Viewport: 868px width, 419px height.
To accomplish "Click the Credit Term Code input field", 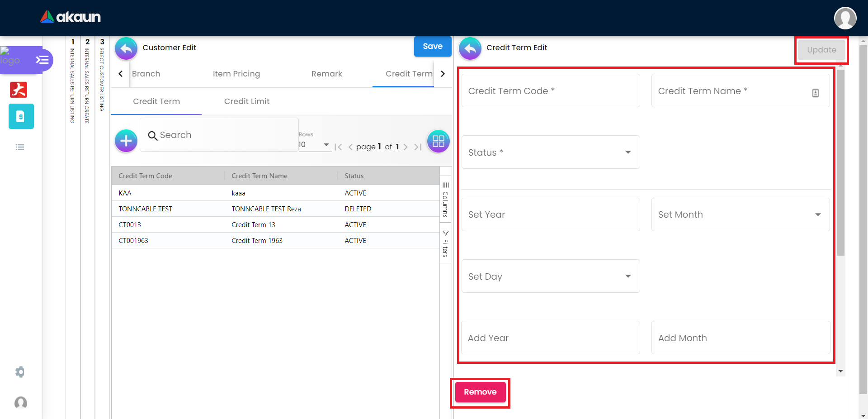I will coord(550,91).
